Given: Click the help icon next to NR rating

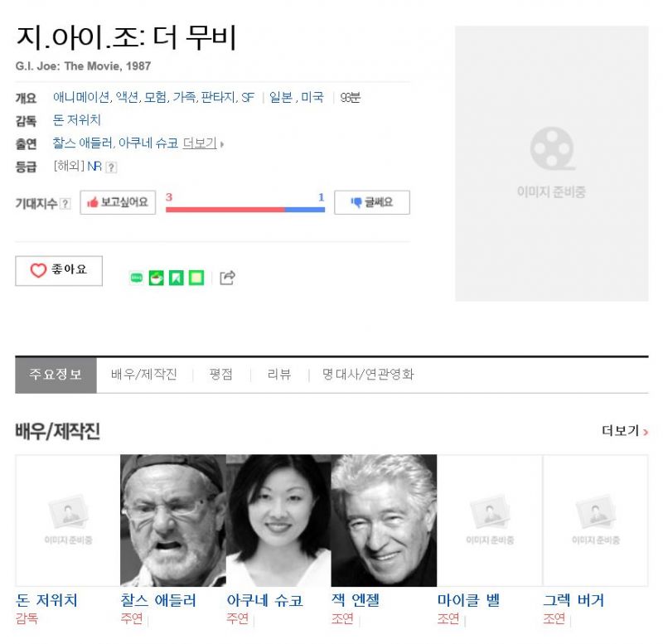Looking at the screenshot, I should (111, 167).
